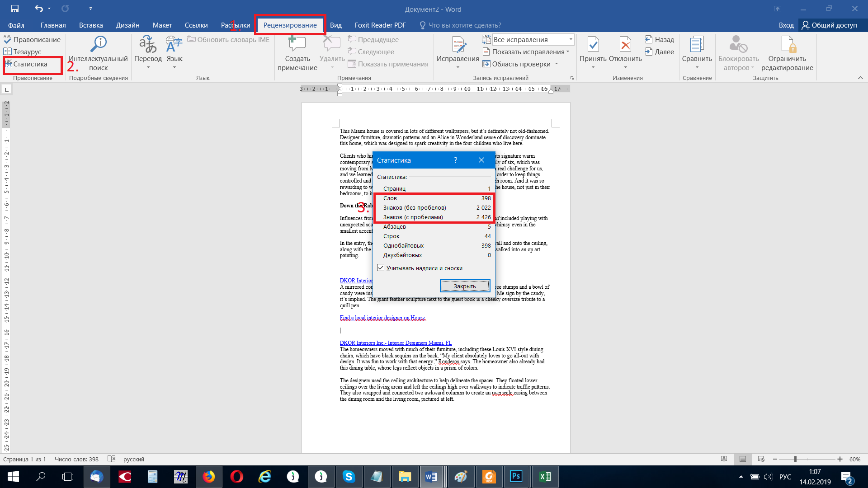
Task: Collapse the ribbon using the chevron arrow
Action: tap(860, 78)
